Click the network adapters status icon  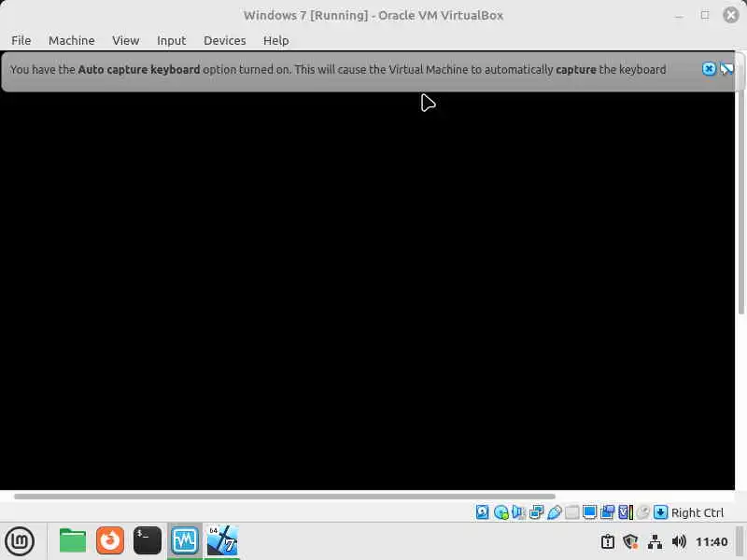(536, 512)
